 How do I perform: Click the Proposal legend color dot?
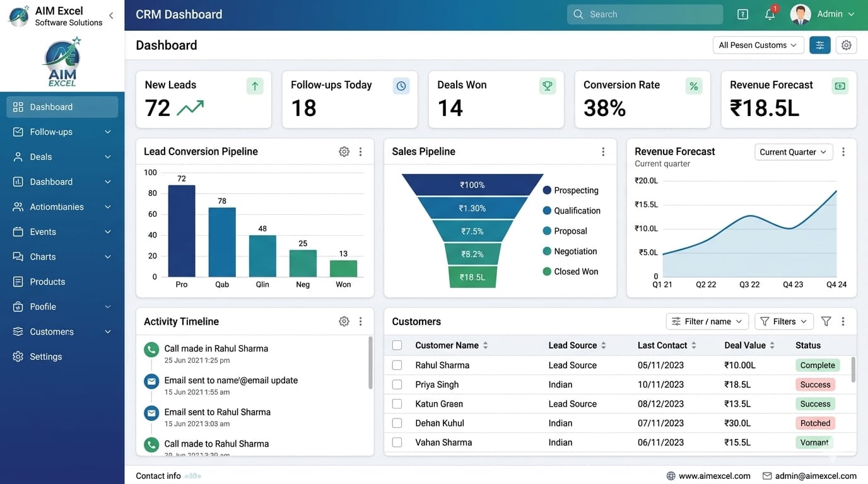point(547,231)
